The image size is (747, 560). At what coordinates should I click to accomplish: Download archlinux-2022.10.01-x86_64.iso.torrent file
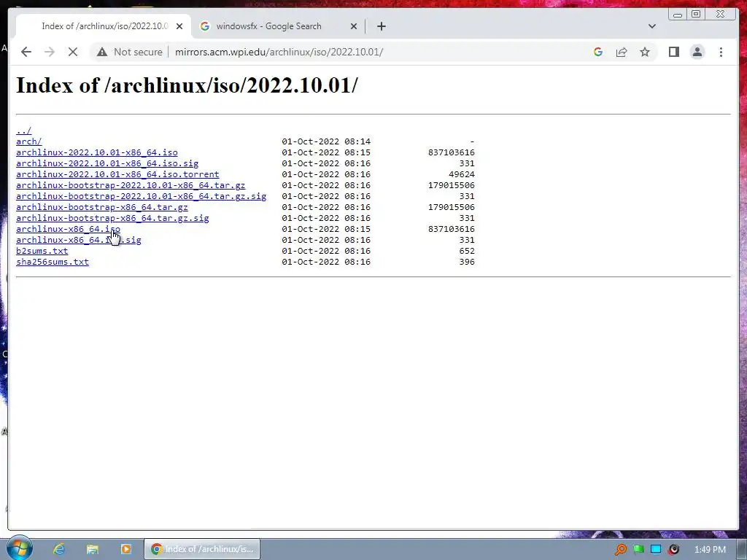117,174
